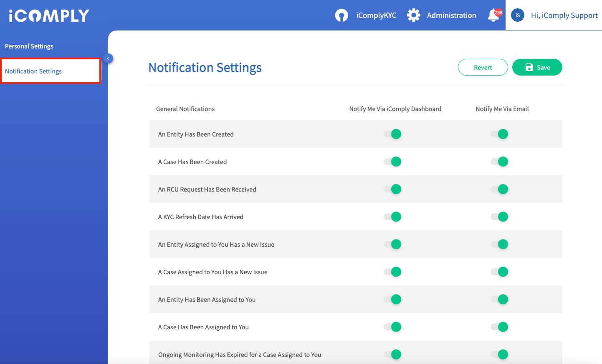This screenshot has width=602, height=364.
Task: Toggle email notification for RCU Request Has Been Received
Action: coord(499,189)
